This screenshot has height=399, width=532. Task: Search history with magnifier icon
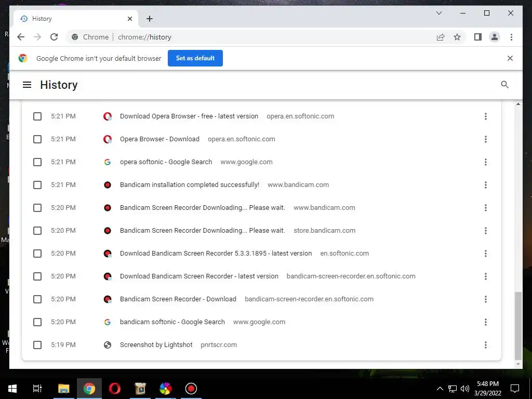(x=504, y=85)
